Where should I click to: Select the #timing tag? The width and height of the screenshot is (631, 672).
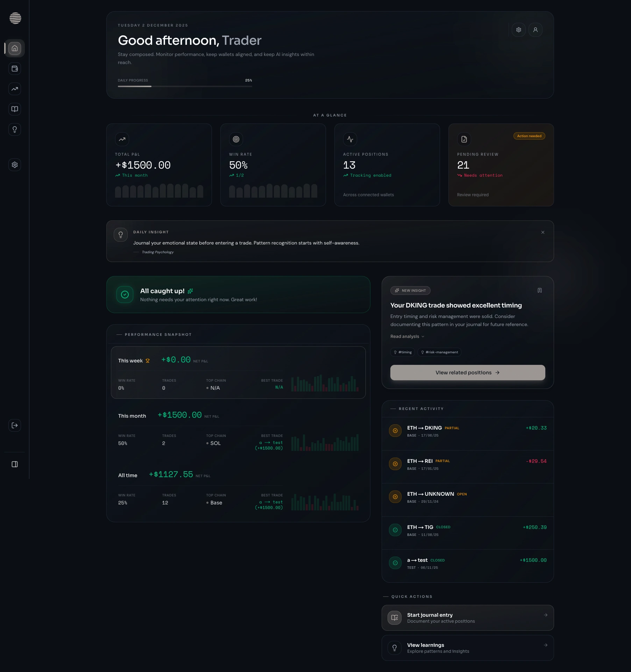click(402, 352)
